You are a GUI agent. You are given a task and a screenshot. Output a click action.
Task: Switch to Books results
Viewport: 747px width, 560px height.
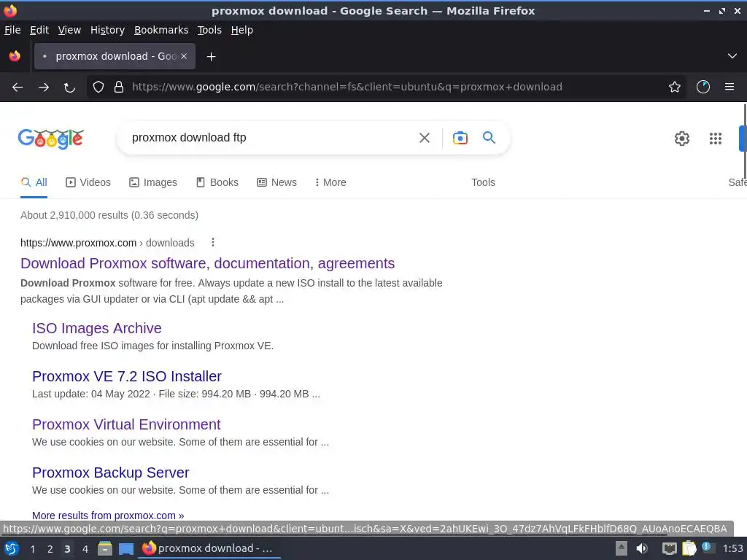point(217,182)
